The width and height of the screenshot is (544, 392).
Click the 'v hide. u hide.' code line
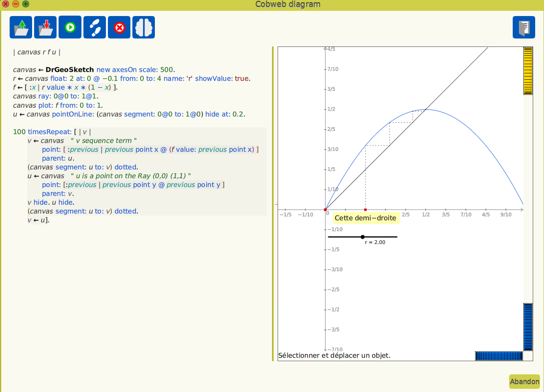(51, 202)
